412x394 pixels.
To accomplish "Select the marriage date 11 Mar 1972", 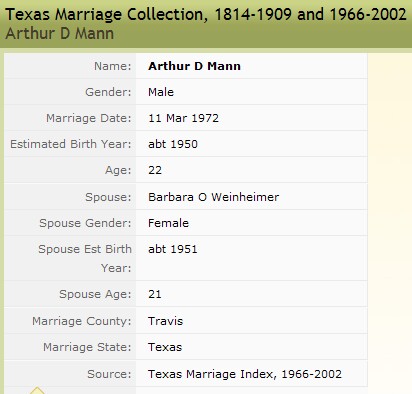I will point(183,118).
